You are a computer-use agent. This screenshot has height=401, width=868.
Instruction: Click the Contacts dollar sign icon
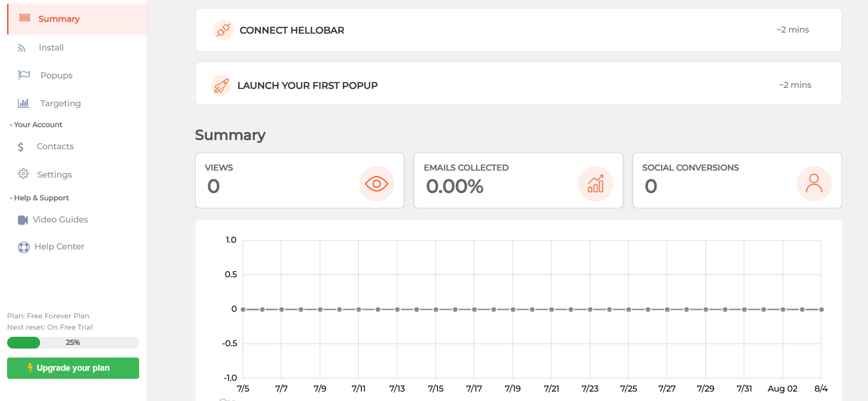point(21,147)
